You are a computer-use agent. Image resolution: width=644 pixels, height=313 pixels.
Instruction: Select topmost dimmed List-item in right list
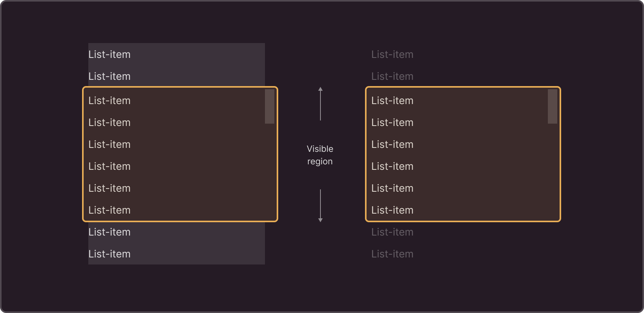pos(392,54)
